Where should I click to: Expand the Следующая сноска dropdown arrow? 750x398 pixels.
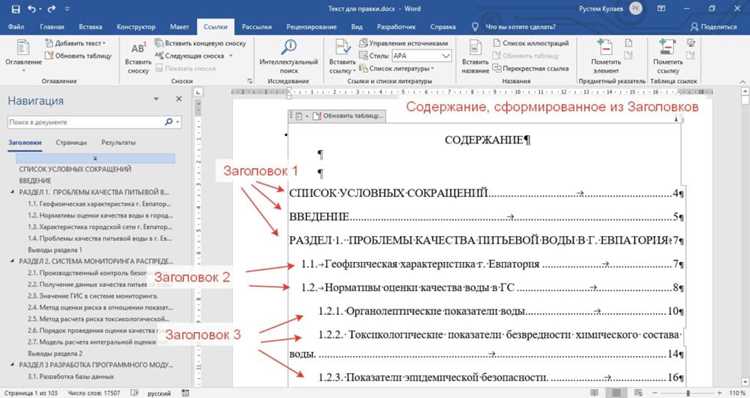(232, 56)
